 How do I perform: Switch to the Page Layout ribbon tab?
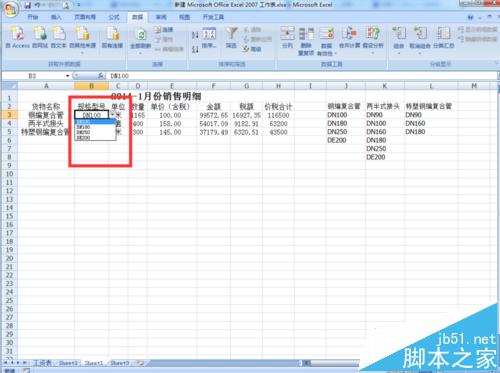tap(85, 17)
